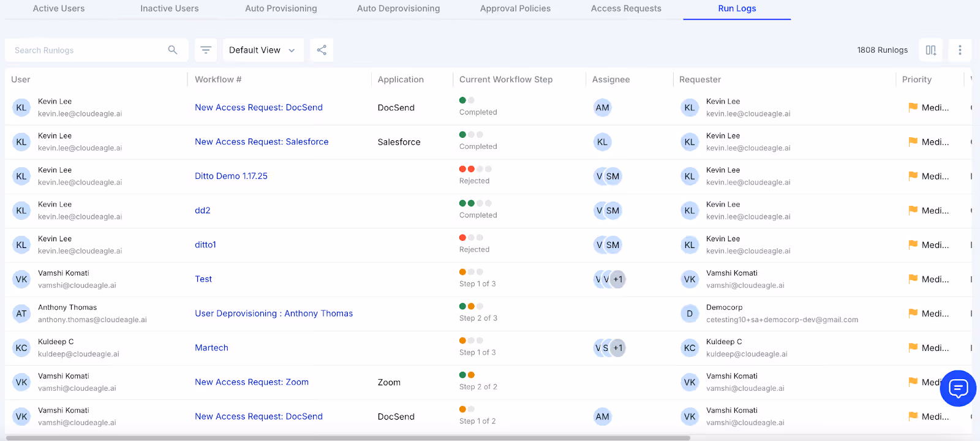Viewport: 980px width, 441px height.
Task: Select the Run Logs tab
Action: [737, 9]
